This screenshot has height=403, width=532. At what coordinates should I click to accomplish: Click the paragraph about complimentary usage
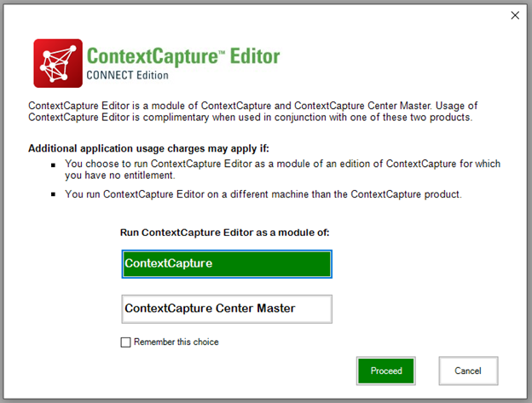point(252,112)
